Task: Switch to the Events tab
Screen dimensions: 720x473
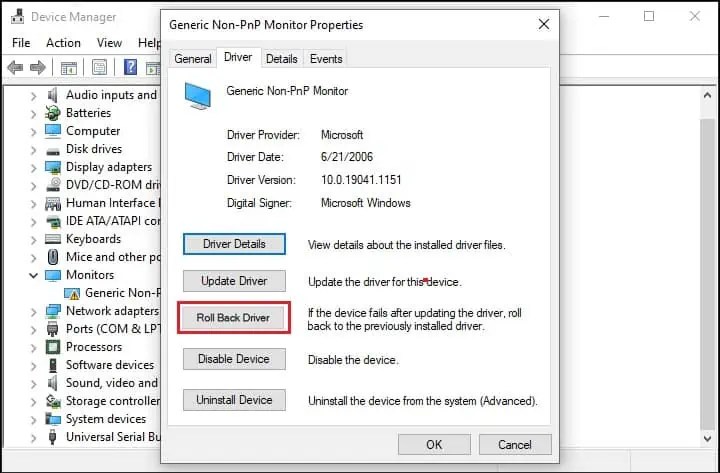Action: point(326,59)
